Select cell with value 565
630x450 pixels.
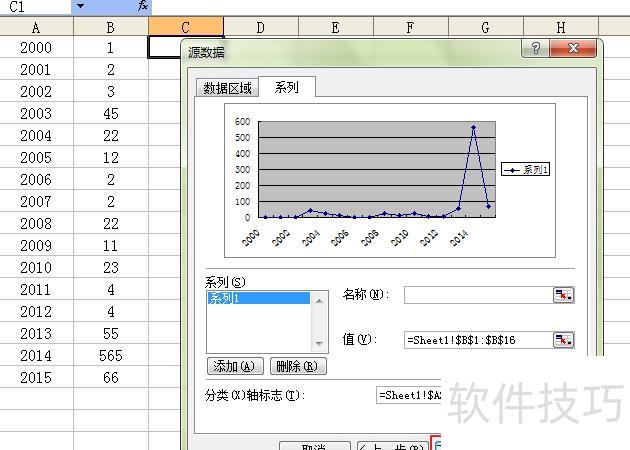(x=111, y=356)
